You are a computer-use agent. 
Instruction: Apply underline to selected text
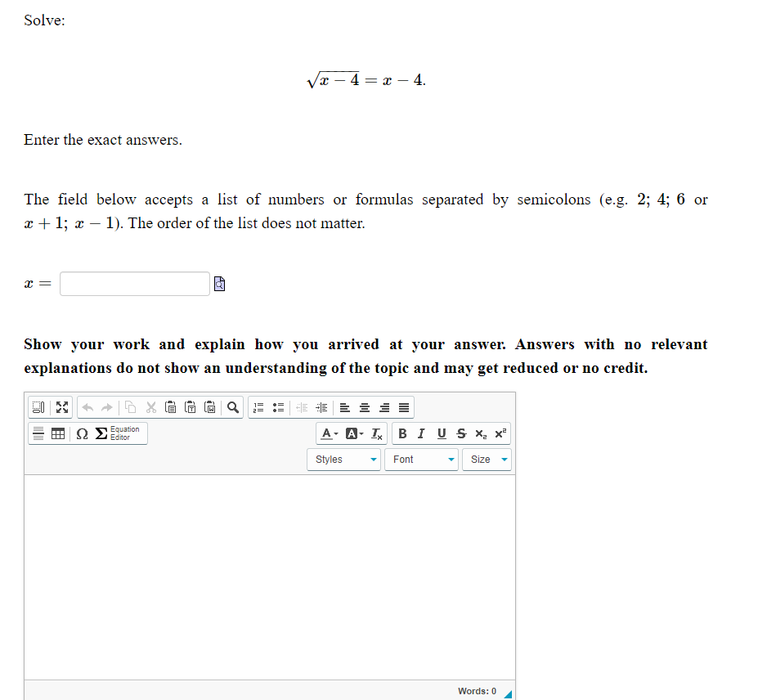pos(442,433)
